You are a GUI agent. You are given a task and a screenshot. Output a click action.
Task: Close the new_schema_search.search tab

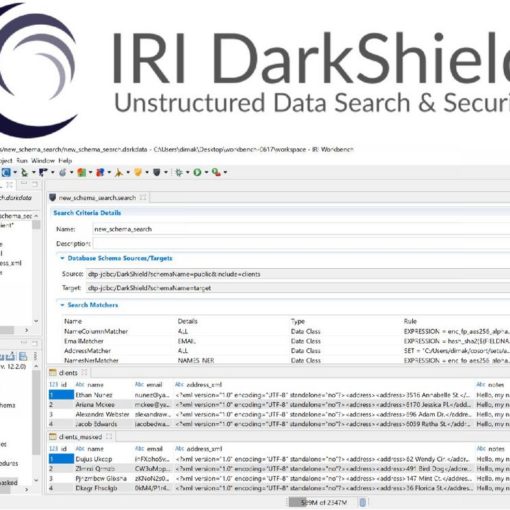tap(143, 197)
